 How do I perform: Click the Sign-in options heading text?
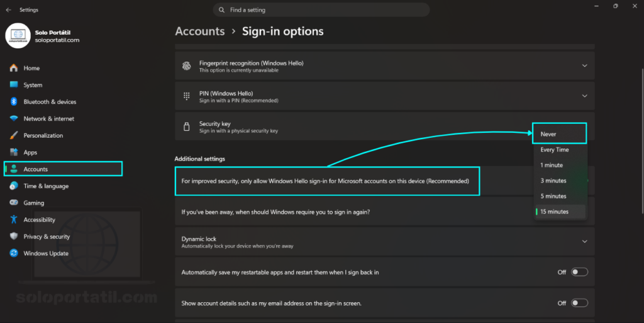point(282,31)
